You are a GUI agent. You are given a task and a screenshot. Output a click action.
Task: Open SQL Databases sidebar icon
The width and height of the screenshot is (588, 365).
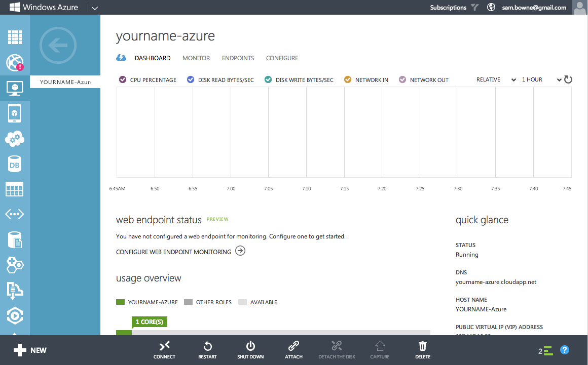(x=15, y=164)
